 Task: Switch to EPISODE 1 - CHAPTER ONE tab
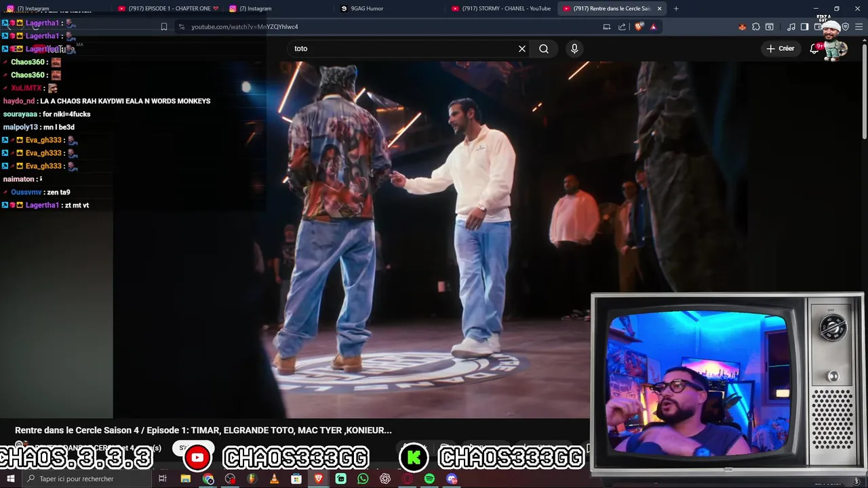coord(167,9)
